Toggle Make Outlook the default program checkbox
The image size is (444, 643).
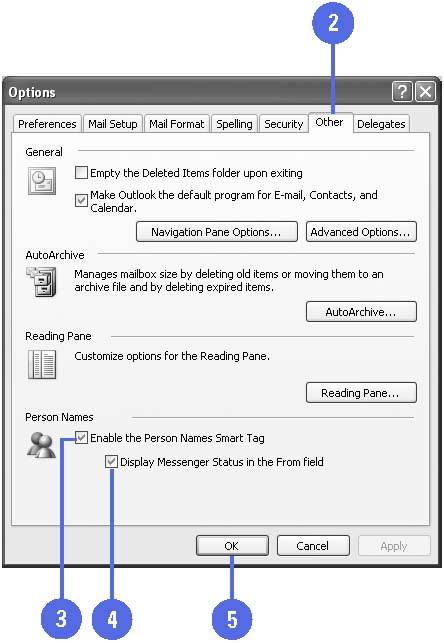point(81,201)
